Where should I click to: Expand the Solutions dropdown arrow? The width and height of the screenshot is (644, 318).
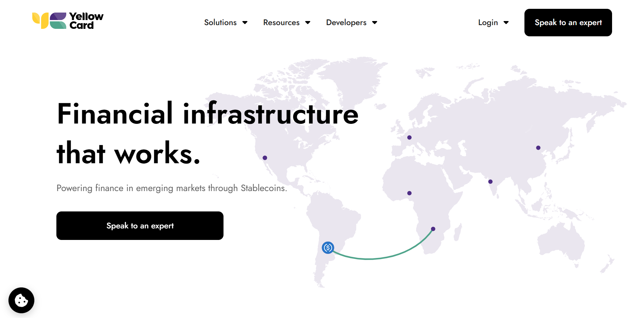click(x=245, y=23)
